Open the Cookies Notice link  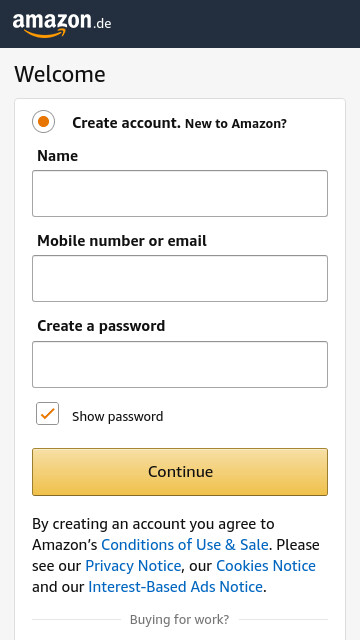pyautogui.click(x=266, y=566)
